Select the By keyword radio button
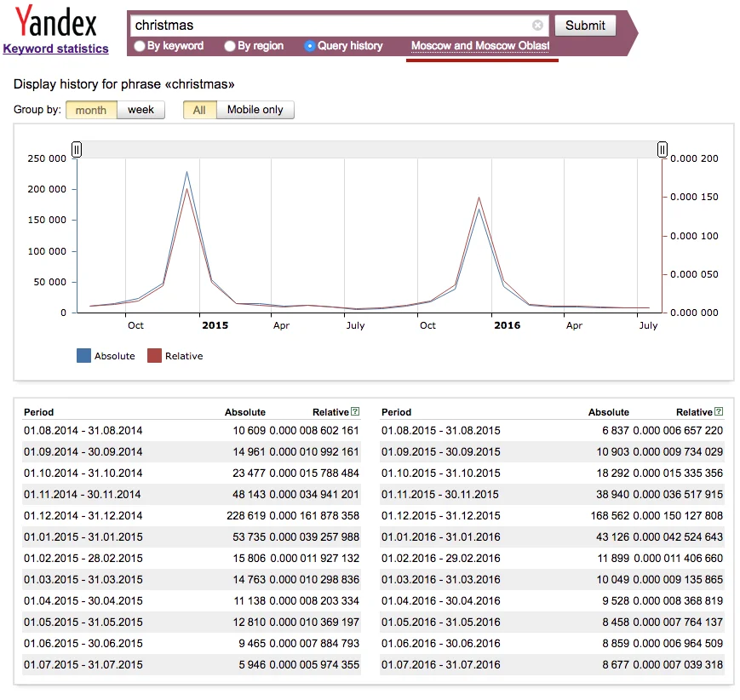The image size is (740, 700). [139, 46]
